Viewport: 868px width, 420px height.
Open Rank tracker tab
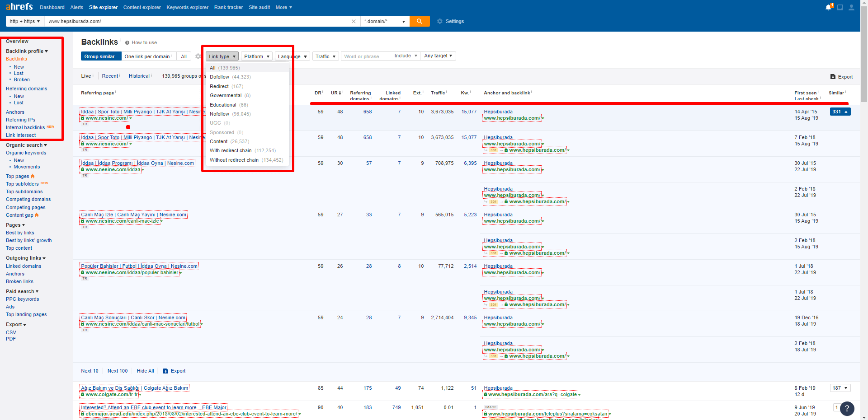pyautogui.click(x=228, y=7)
